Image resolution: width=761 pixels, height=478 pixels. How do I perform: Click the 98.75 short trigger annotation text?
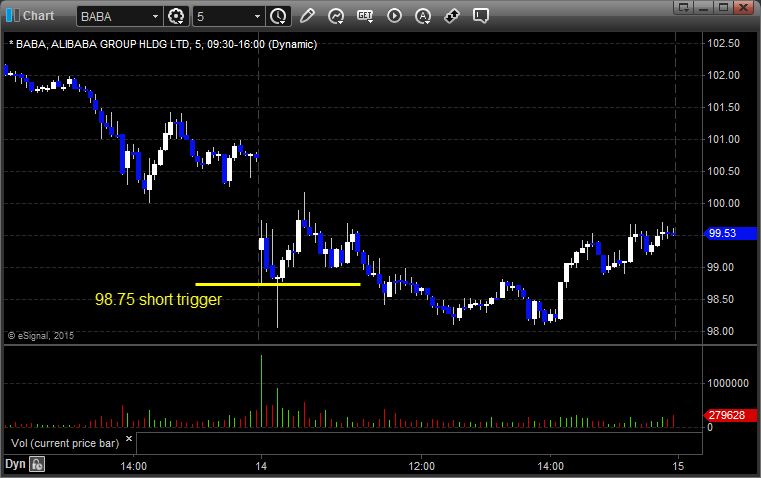(158, 299)
